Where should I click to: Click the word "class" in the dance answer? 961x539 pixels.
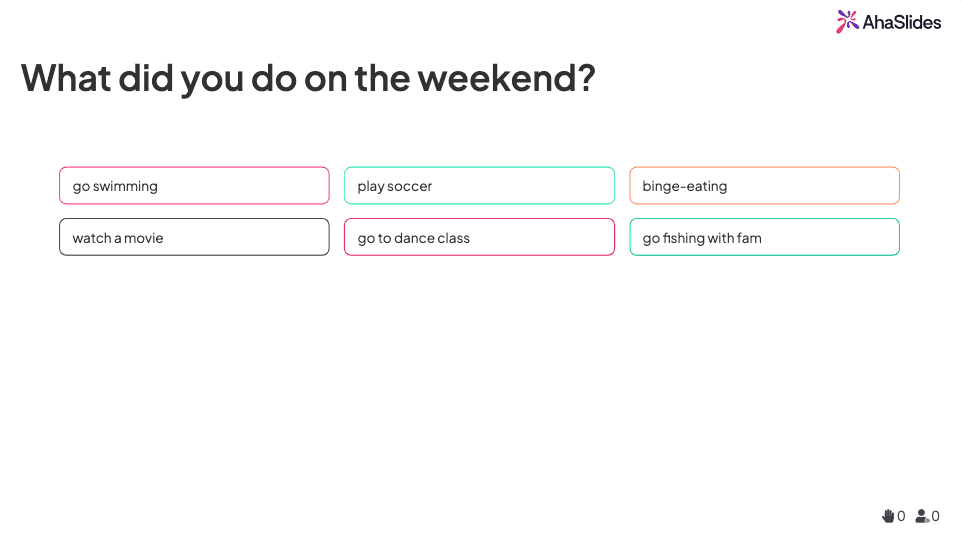pos(453,238)
